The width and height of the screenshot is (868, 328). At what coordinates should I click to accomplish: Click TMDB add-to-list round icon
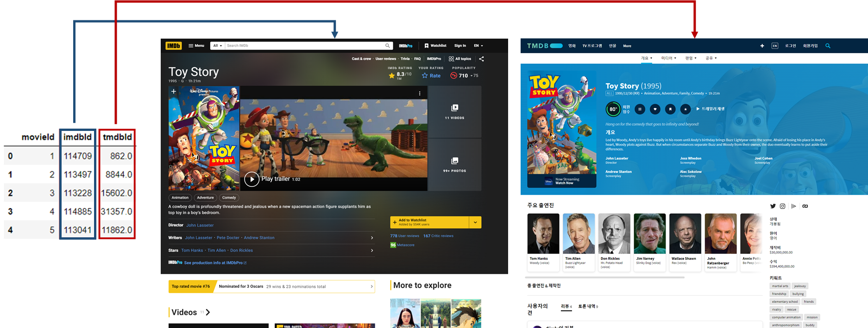click(x=640, y=109)
